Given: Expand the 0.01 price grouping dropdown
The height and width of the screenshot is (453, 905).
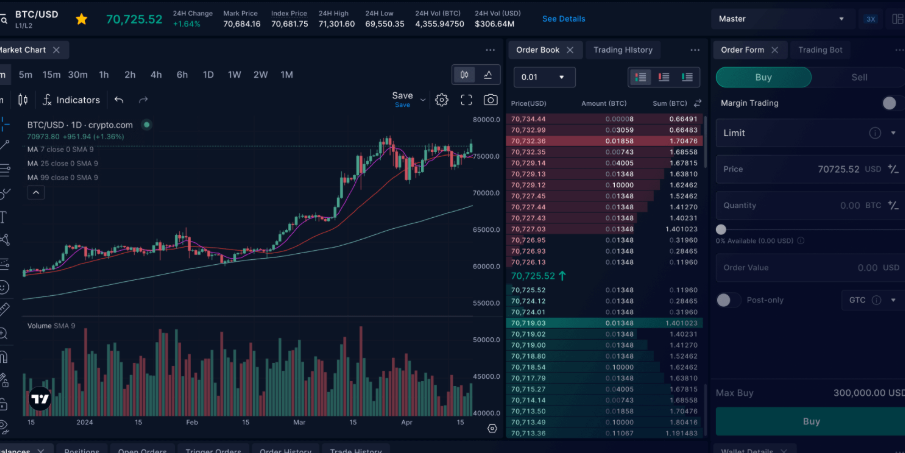Looking at the screenshot, I should tap(544, 77).
